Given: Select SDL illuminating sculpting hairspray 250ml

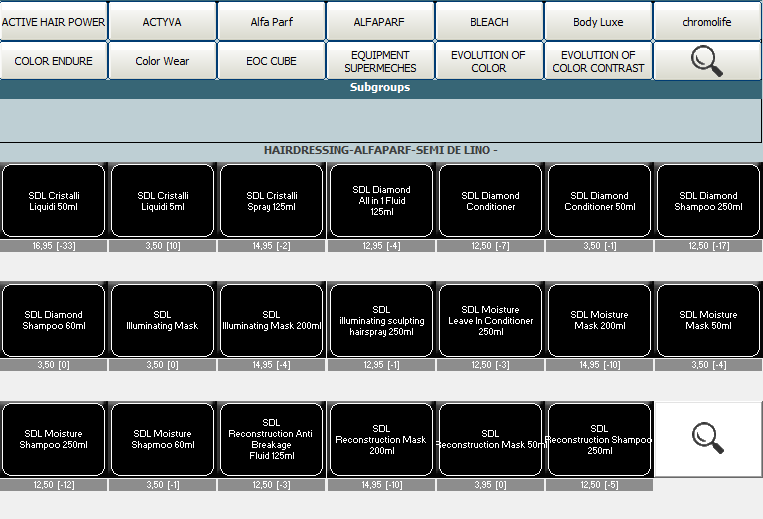Looking at the screenshot, I should pyautogui.click(x=381, y=320).
